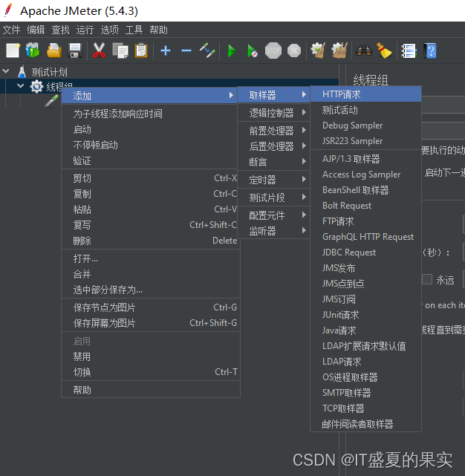Click the gray Stop sign icon

(273, 50)
